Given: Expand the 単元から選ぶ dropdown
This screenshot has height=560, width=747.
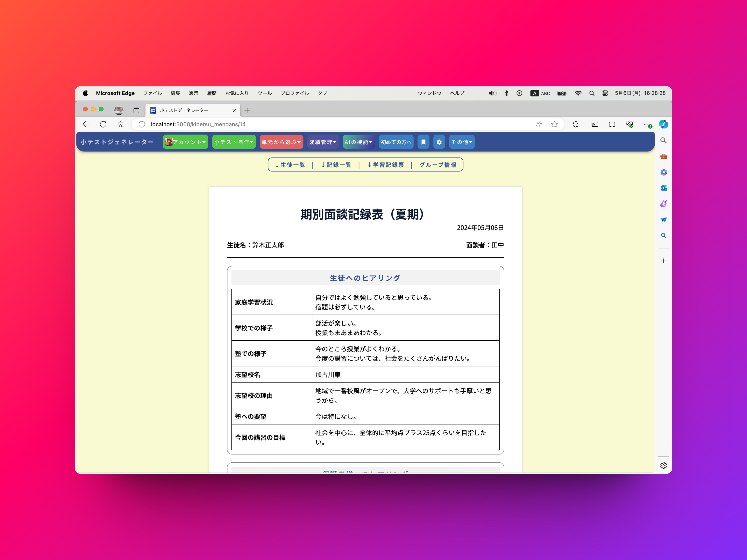Looking at the screenshot, I should [281, 142].
